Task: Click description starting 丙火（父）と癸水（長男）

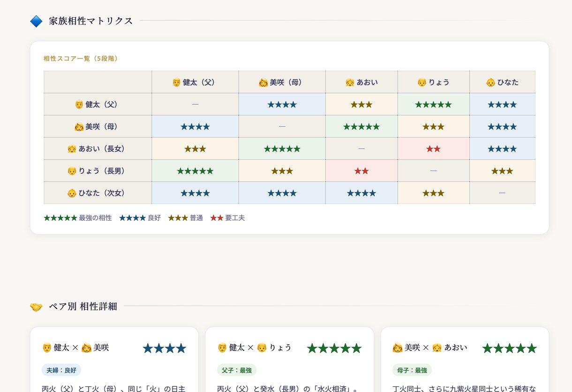Action: point(288,388)
